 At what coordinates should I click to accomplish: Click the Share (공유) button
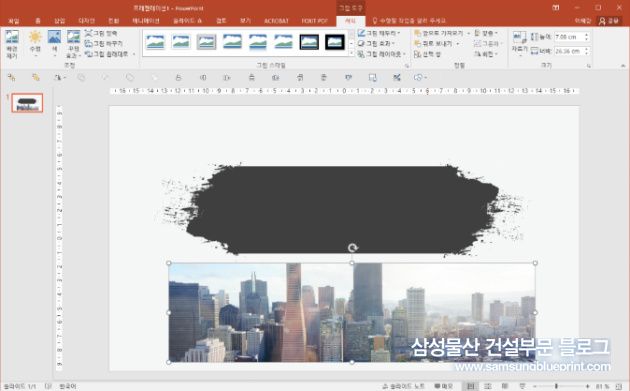[x=608, y=20]
